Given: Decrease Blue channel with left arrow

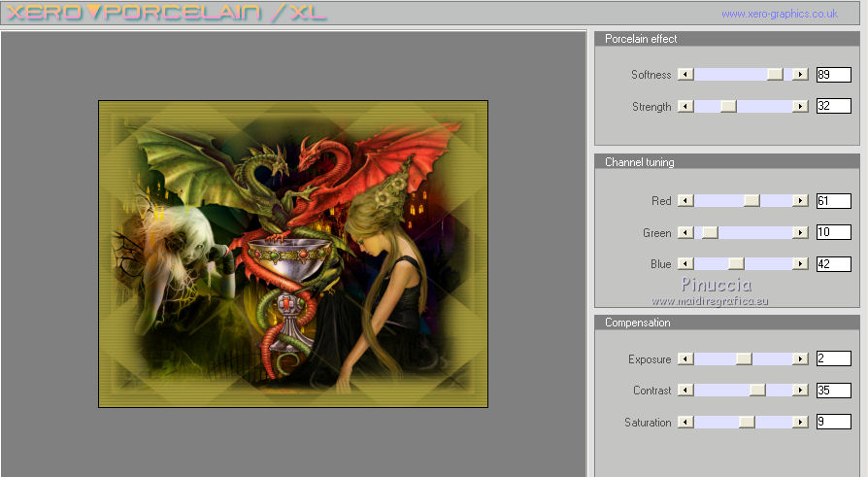Looking at the screenshot, I should (x=685, y=263).
